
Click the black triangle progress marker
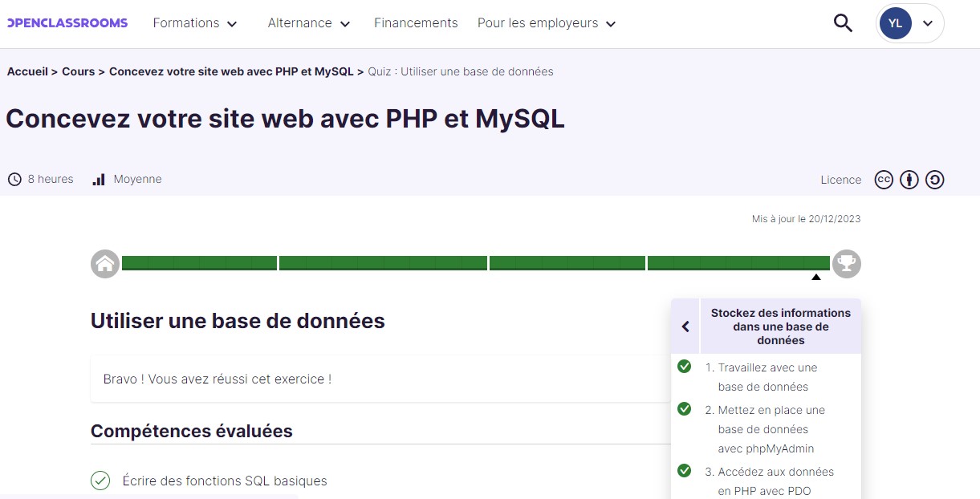click(x=816, y=277)
